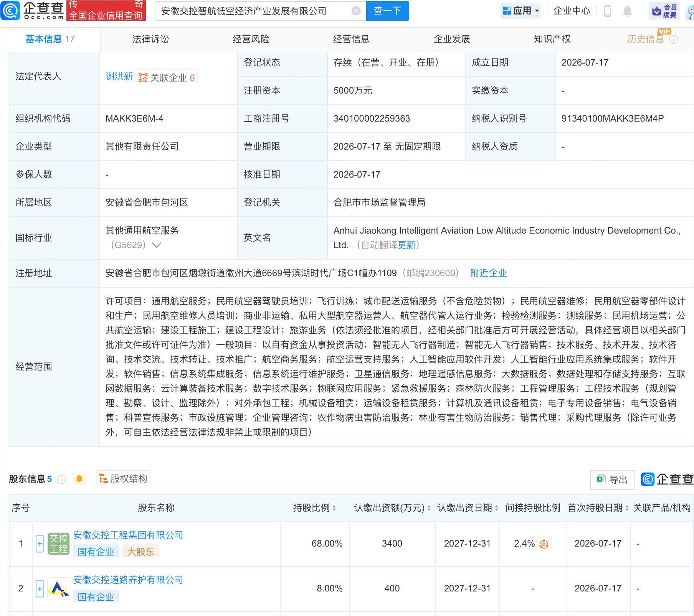Image resolution: width=694 pixels, height=616 pixels.
Task: Click the info icon next to 股东信息
Action: tap(61, 479)
